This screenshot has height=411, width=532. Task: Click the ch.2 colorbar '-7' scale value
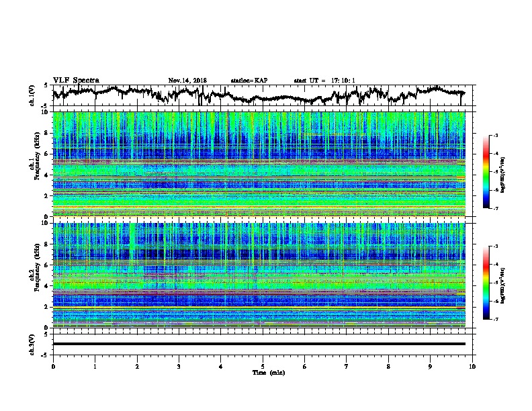pos(495,319)
